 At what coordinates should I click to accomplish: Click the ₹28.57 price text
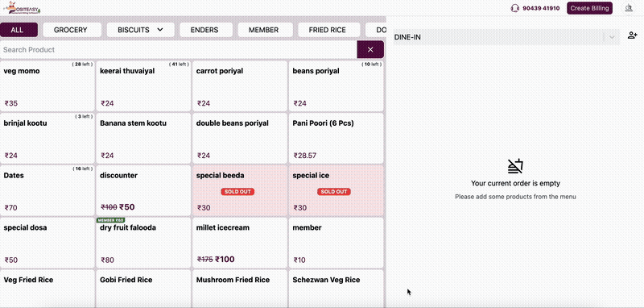[x=305, y=156]
